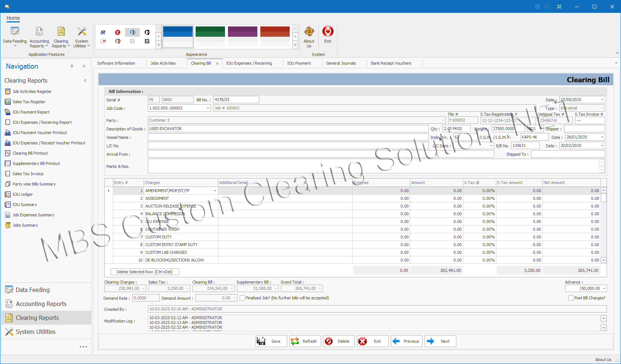The height and width of the screenshot is (364, 621).
Task: Open the Data Feeding ribbon icon
Action: [x=15, y=37]
